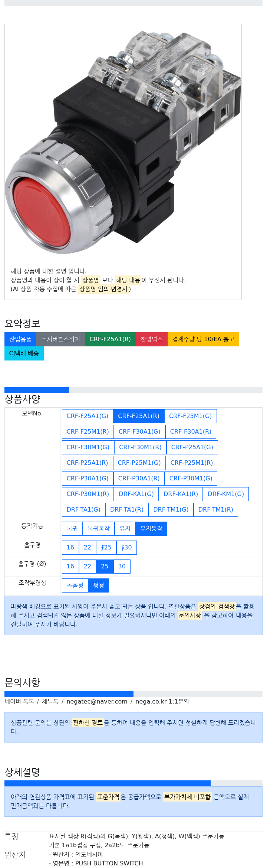Image resolution: width=267 pixels, height=868 pixels.
Task: Click the green CRF-F25A1(R) tag
Action: coord(110,339)
